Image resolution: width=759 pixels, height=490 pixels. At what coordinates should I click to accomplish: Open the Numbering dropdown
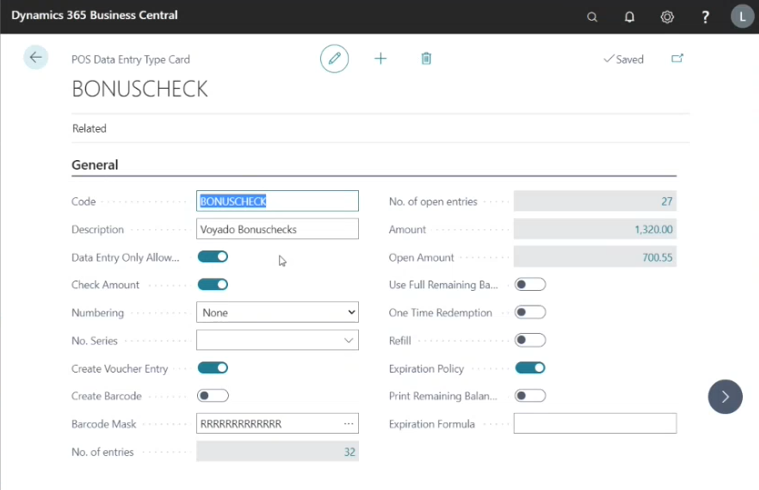pyautogui.click(x=277, y=312)
